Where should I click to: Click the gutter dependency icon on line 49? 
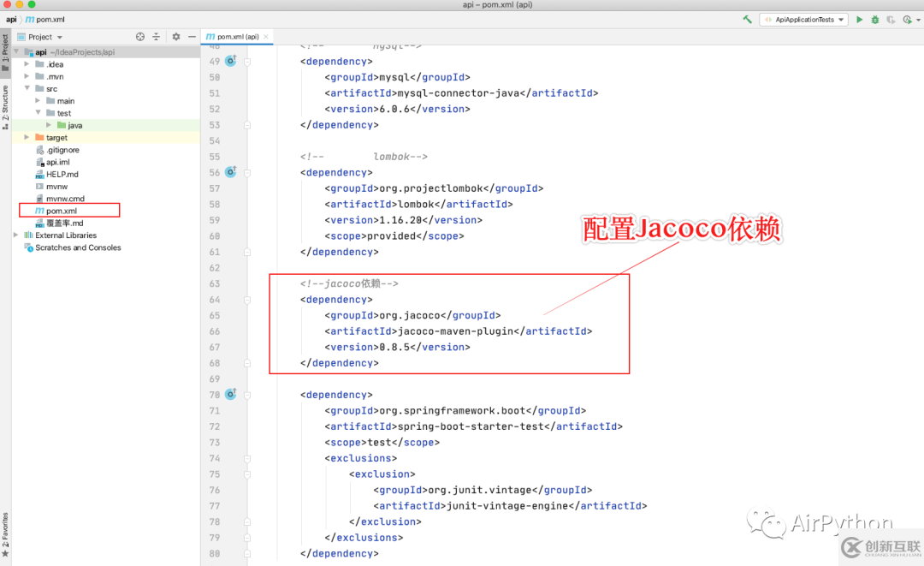(x=231, y=60)
